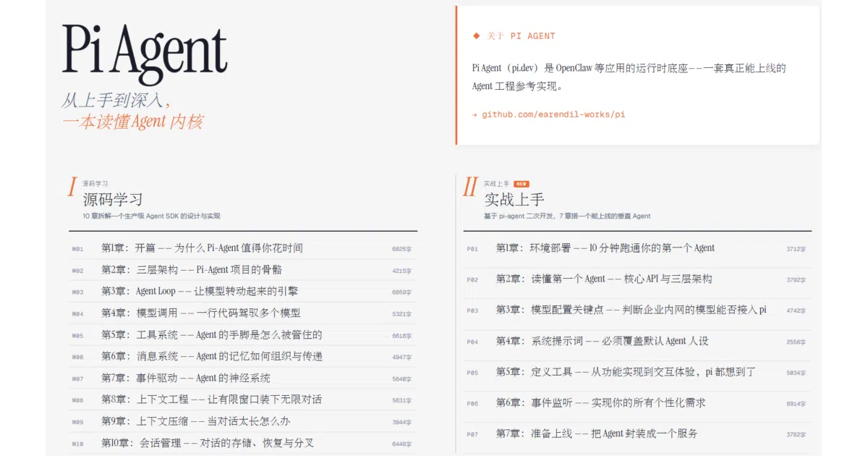Open chapter M03 Agent Loop
868x456 pixels.
point(243,292)
